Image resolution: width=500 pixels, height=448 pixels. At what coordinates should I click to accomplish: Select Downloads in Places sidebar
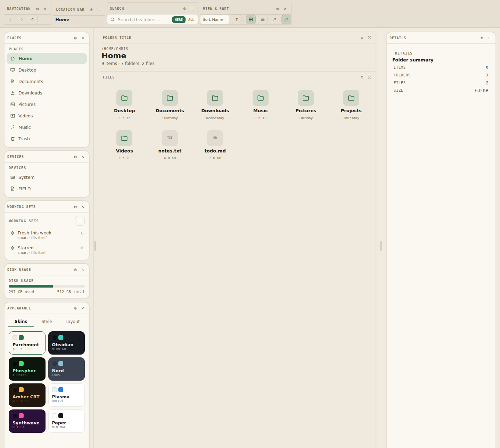tap(47, 93)
